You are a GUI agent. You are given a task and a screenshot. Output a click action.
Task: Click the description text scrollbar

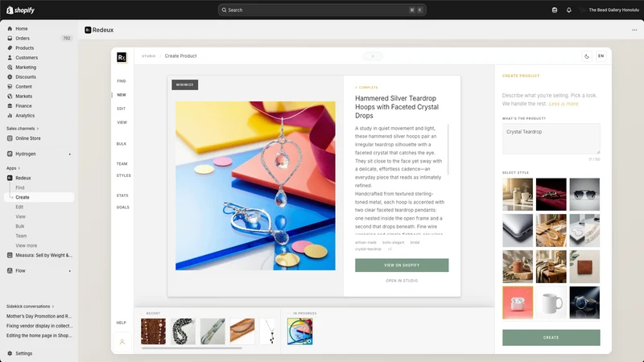[448, 150]
